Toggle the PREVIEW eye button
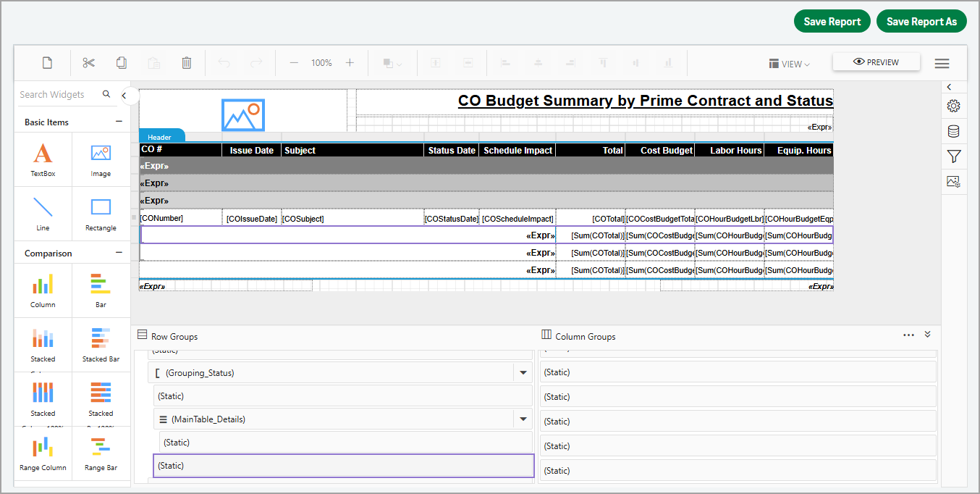980x494 pixels. pos(876,62)
